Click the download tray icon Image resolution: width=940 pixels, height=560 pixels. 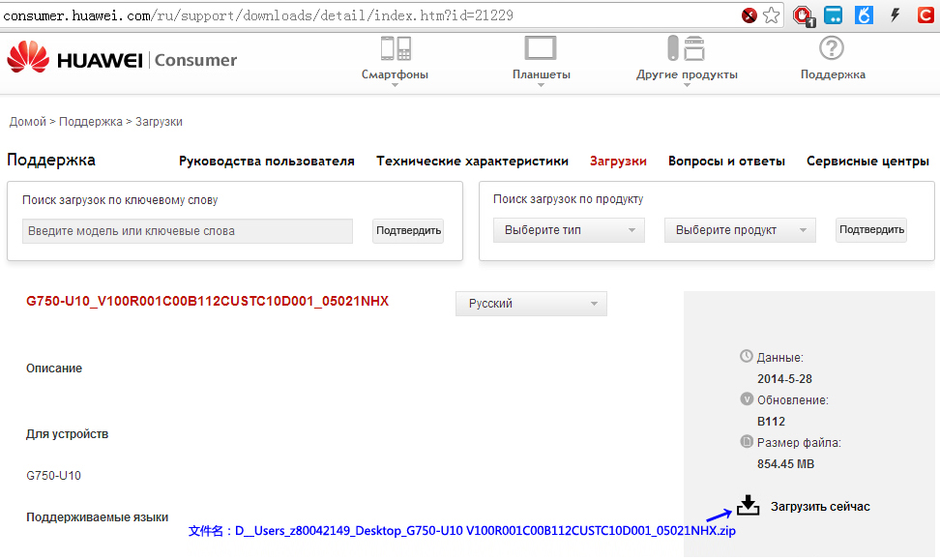coord(748,506)
